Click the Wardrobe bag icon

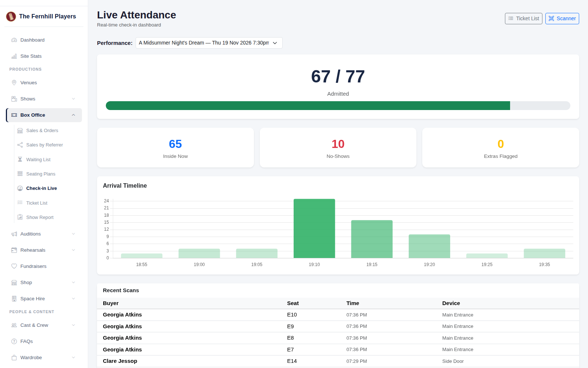[14, 358]
